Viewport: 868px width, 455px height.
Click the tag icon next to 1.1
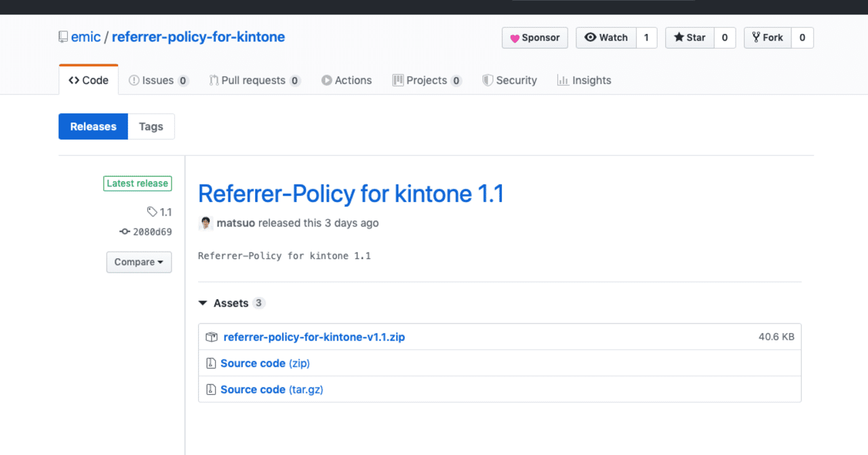[153, 212]
